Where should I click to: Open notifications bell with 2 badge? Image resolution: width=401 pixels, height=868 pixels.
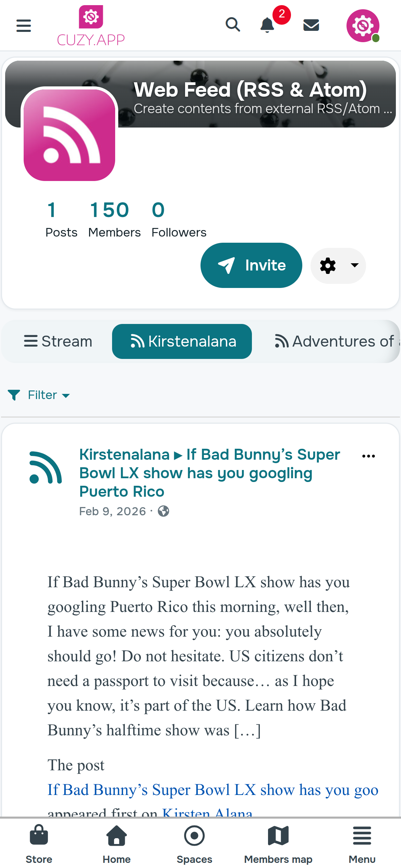267,25
